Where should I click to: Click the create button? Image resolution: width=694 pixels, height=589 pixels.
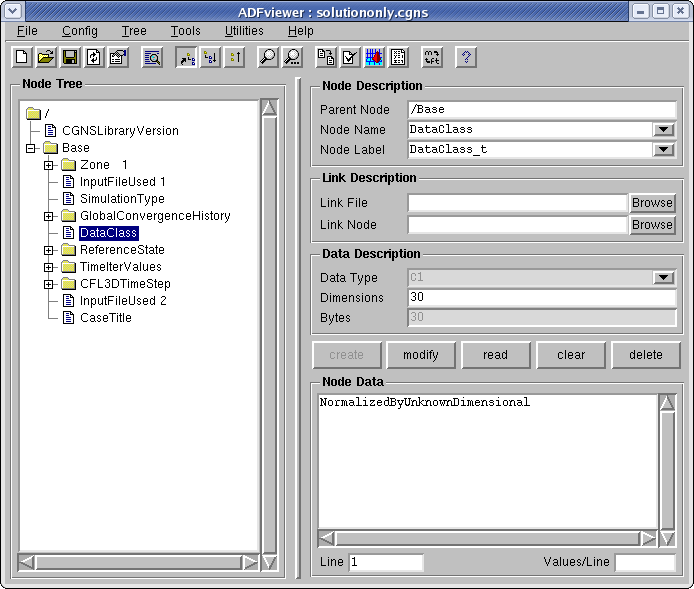point(347,355)
